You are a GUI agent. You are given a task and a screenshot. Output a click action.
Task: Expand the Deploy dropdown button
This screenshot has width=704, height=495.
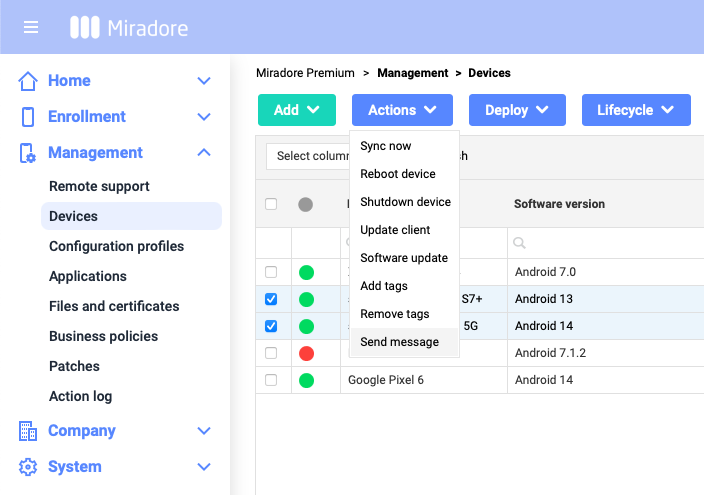click(517, 110)
